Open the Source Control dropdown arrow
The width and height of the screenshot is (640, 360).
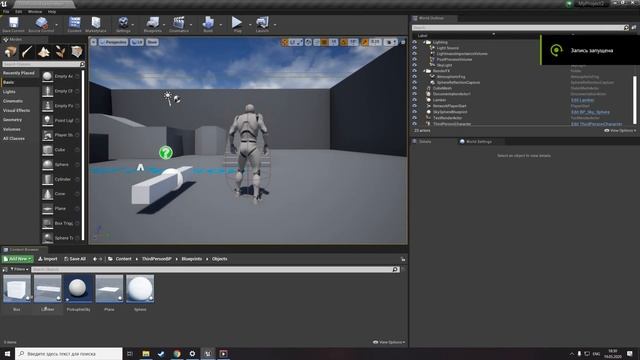coord(56,24)
